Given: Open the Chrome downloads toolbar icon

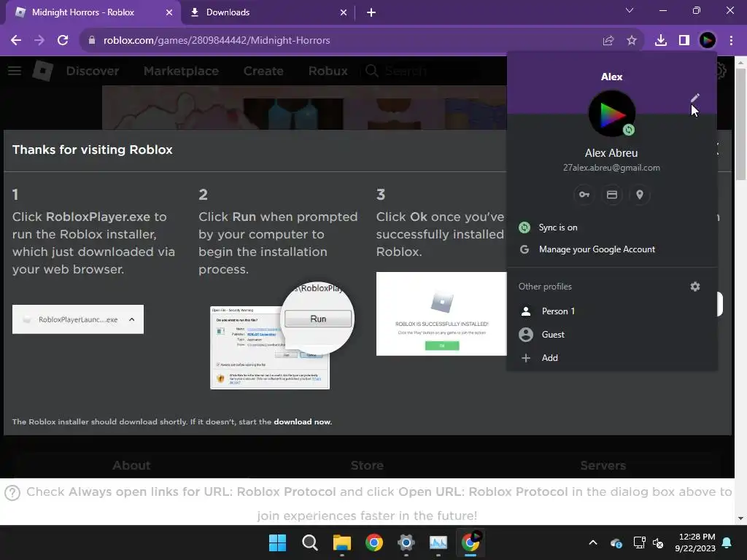Looking at the screenshot, I should (x=661, y=41).
